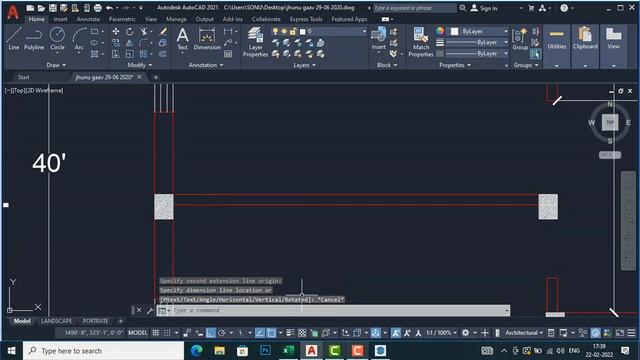Choose the Move tool in Modify panel
This screenshot has height=360, width=640.
[x=116, y=31]
